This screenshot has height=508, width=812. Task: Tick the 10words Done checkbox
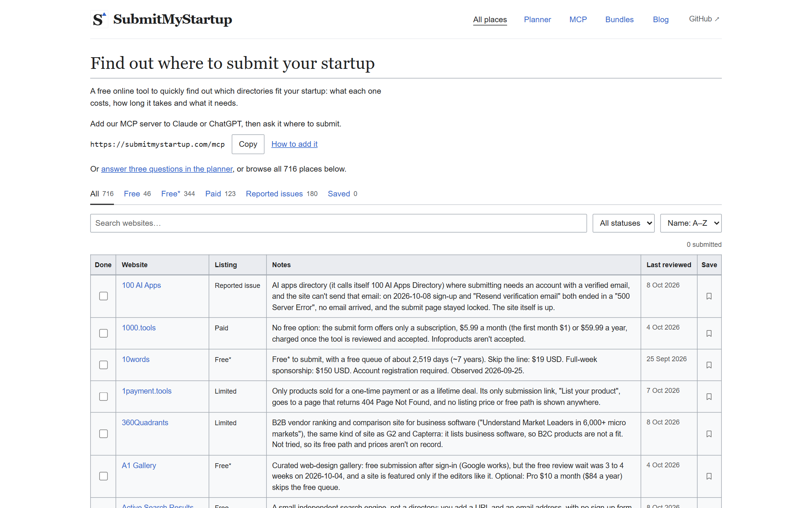(x=103, y=365)
